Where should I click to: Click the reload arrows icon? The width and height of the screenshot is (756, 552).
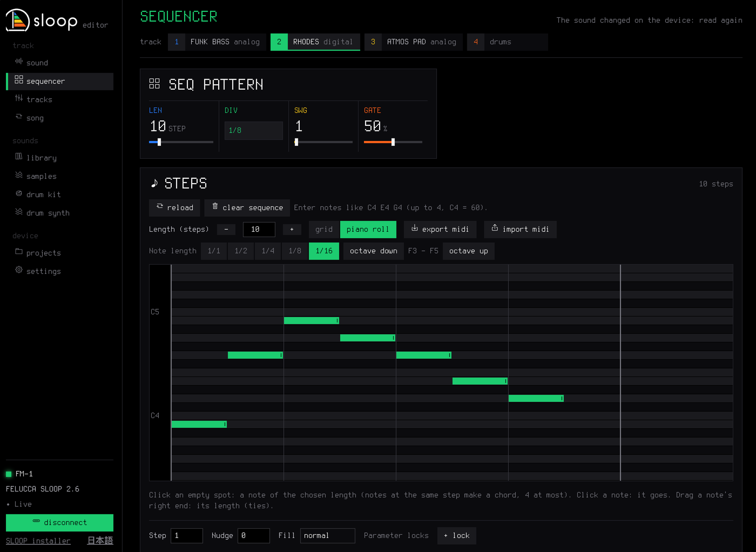[x=160, y=206]
